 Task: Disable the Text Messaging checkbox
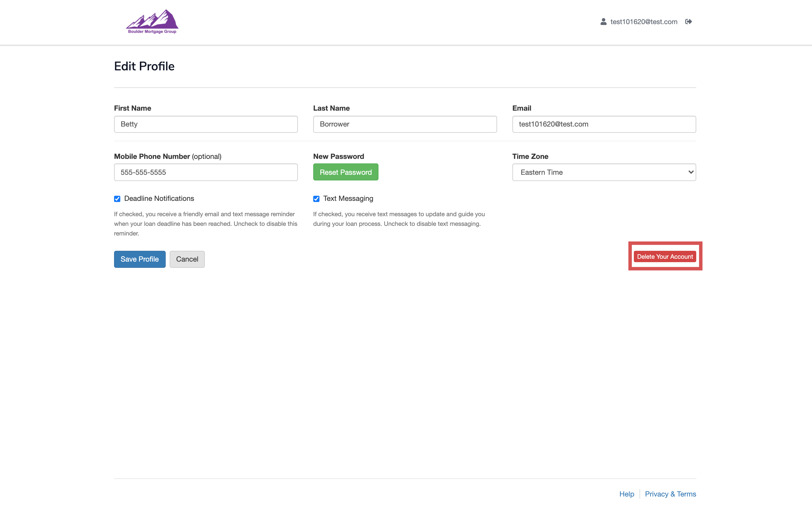point(316,199)
